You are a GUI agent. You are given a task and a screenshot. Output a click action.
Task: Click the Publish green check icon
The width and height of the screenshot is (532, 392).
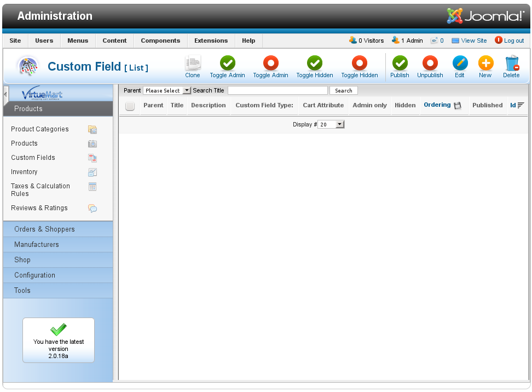point(400,64)
